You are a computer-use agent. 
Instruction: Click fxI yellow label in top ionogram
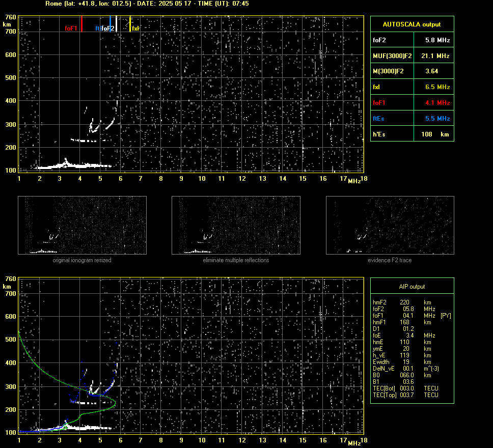(135, 29)
